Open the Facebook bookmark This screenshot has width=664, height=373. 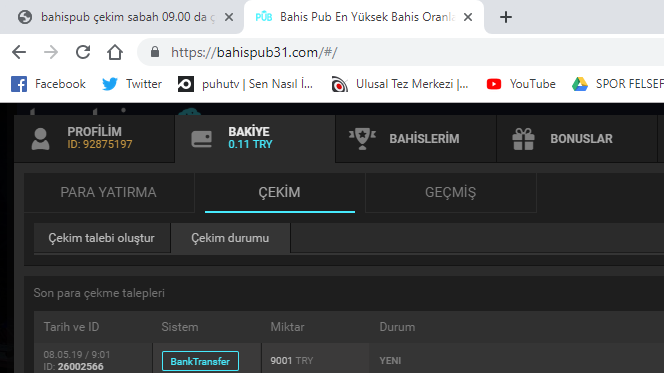48,84
